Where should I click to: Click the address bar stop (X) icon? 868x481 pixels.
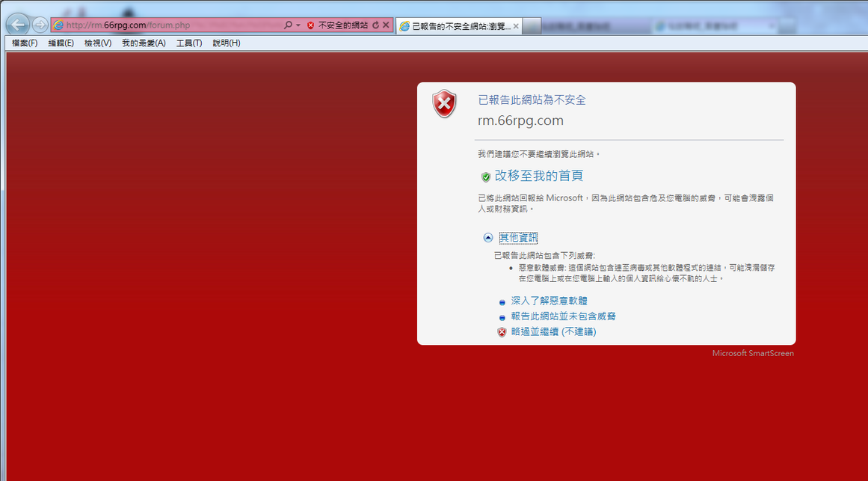[386, 25]
